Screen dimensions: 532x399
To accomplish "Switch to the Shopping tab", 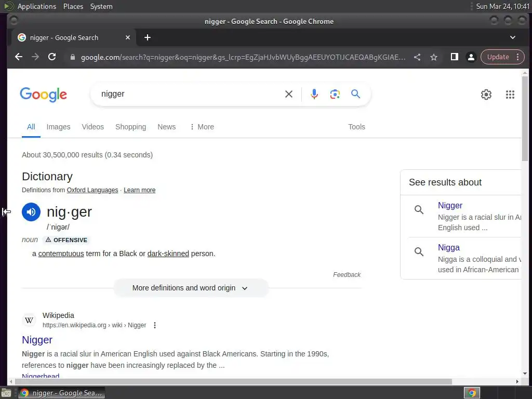I will (130, 127).
